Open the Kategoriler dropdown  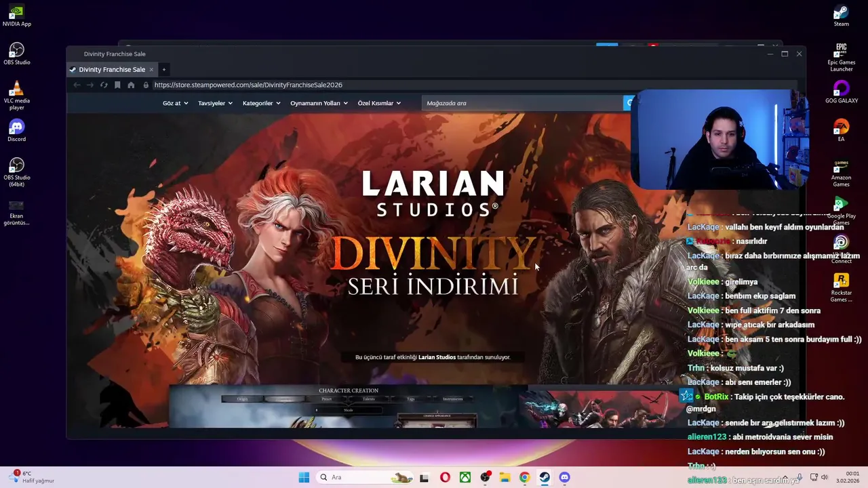(261, 103)
